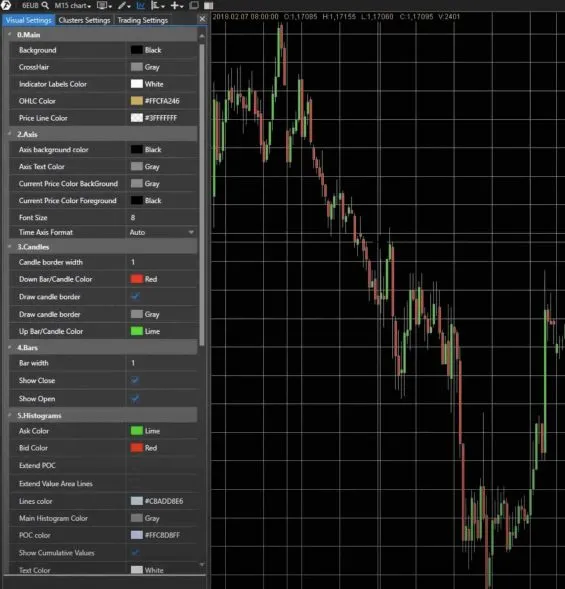Toggle the blue chart indicator icon
The height and width of the screenshot is (589, 565).
click(x=140, y=6)
